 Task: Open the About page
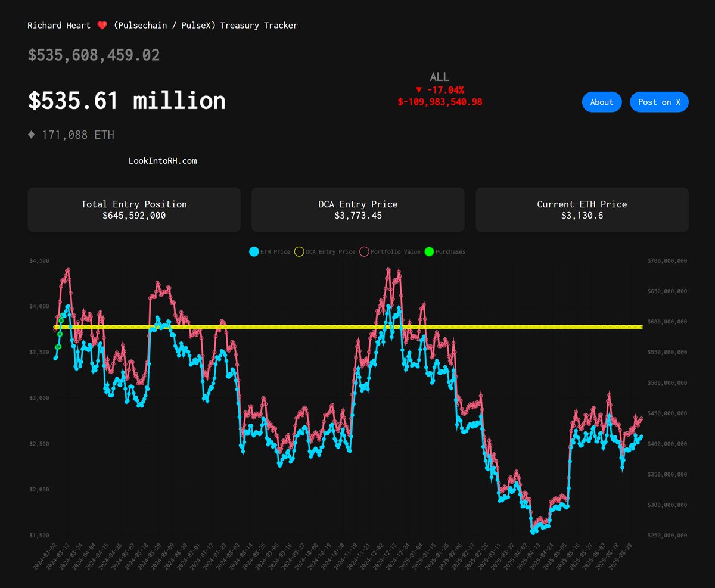[x=602, y=102]
